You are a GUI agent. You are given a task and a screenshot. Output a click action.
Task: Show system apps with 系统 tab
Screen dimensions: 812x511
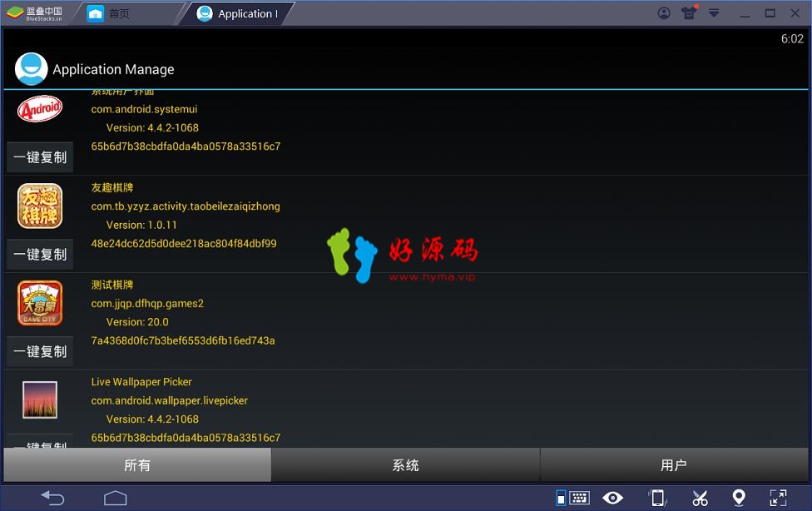[405, 465]
